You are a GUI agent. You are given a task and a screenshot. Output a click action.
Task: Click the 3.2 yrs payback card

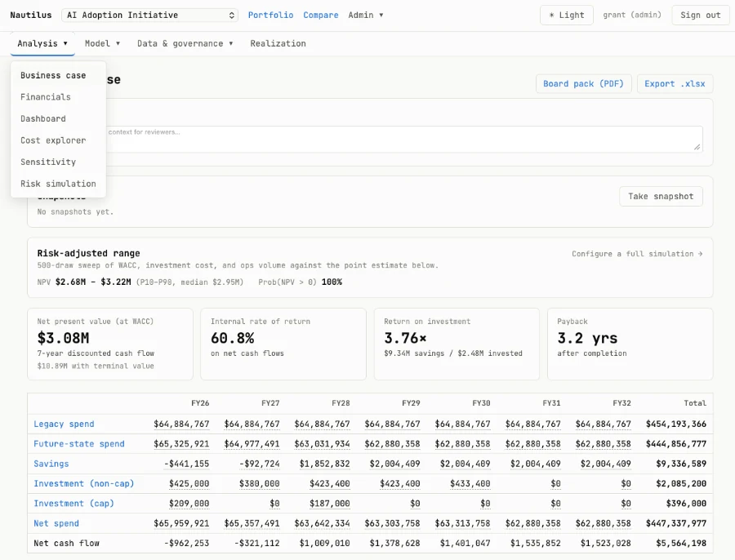point(630,344)
